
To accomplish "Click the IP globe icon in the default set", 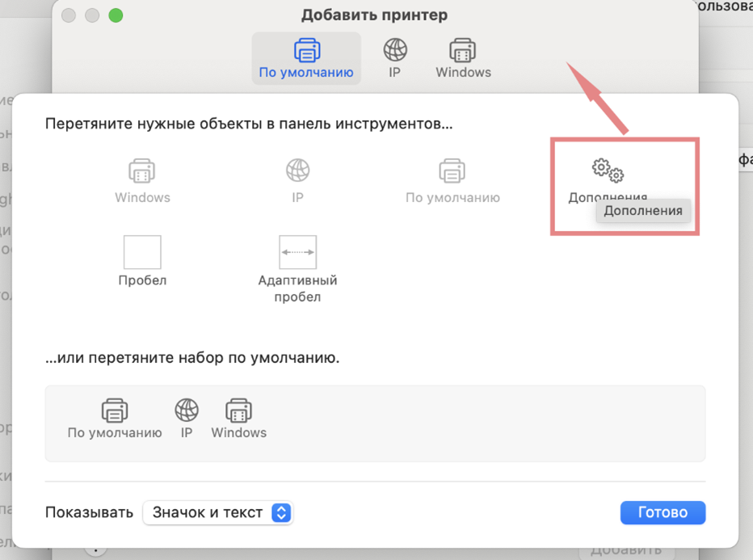I will point(187,411).
